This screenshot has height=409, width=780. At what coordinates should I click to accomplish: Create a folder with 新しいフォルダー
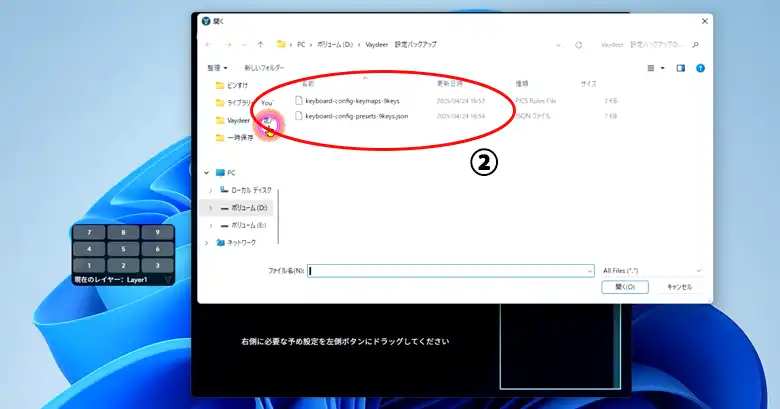point(264,68)
